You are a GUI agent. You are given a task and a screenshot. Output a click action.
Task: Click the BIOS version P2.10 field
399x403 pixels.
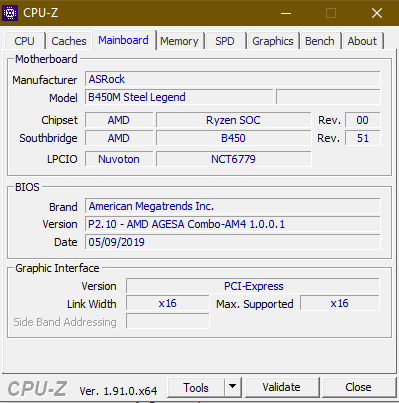tap(232, 224)
